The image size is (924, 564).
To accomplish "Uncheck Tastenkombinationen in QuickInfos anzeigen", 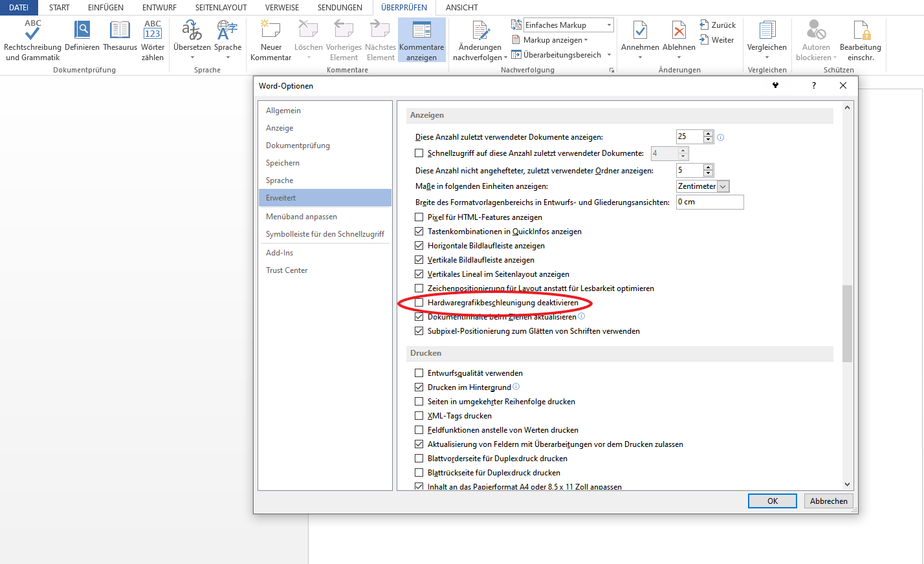I will [x=419, y=232].
